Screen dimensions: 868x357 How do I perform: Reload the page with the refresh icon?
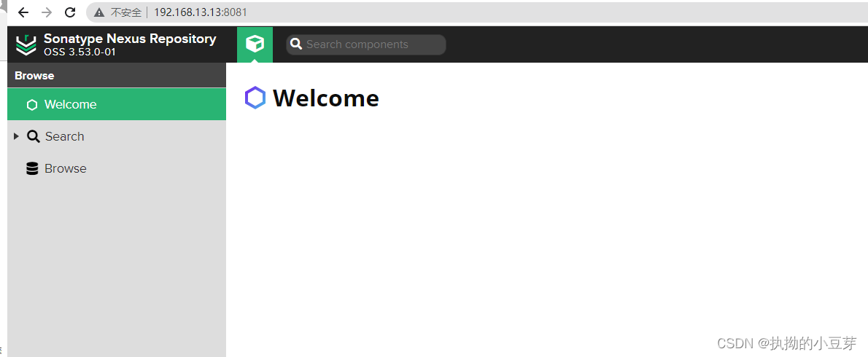pyautogui.click(x=70, y=12)
